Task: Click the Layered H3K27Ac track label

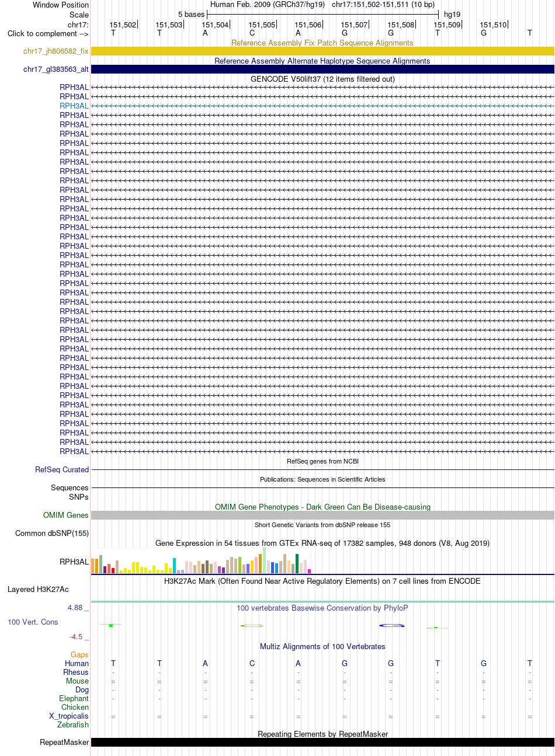Action: click(x=38, y=589)
